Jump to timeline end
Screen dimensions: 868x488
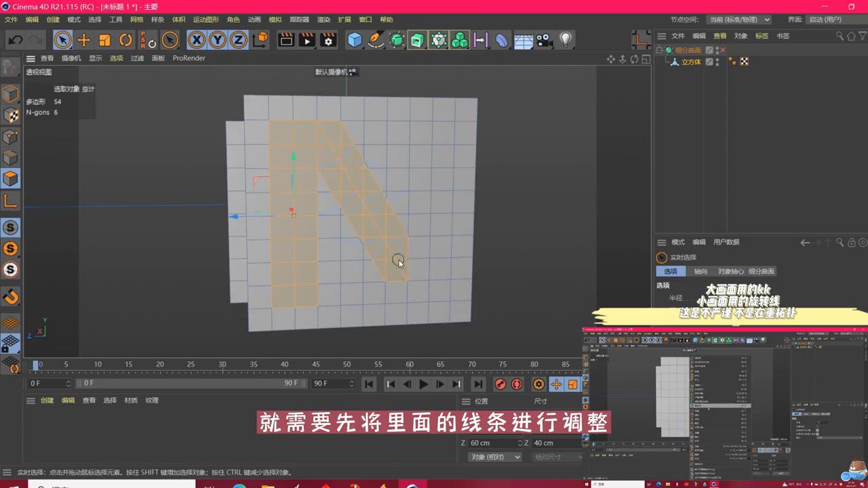(478, 384)
